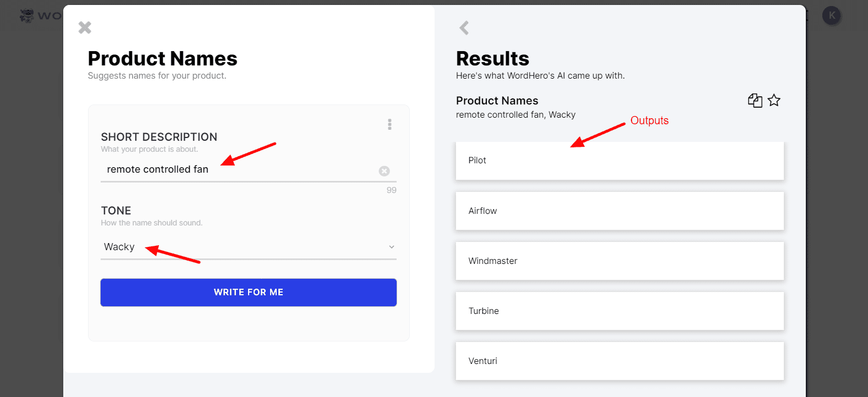Choose the Windmaster result card
The height and width of the screenshot is (397, 868).
[x=619, y=261]
